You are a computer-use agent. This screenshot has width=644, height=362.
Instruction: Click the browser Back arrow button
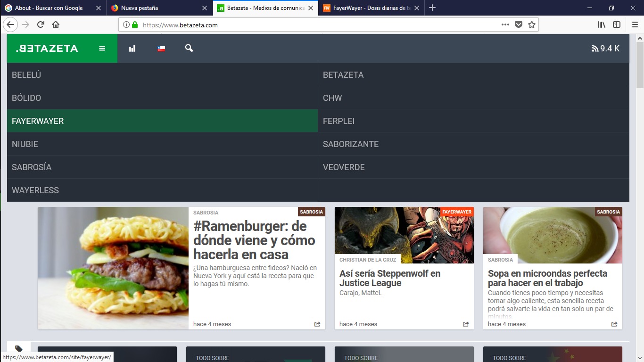coord(10,25)
